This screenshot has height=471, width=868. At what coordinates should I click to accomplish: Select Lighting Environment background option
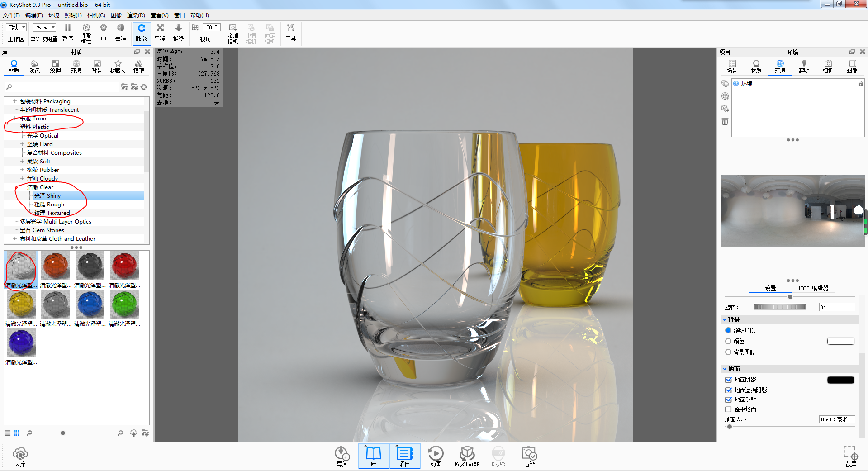click(728, 330)
